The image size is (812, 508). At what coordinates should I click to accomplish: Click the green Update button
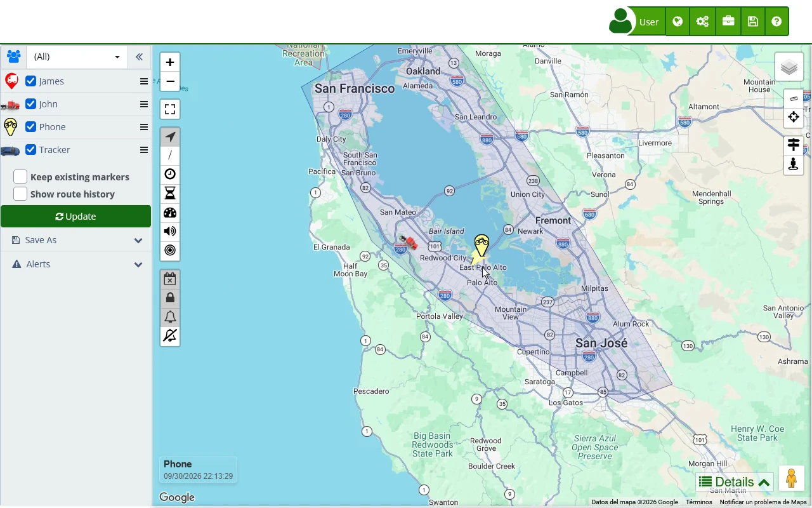coord(76,217)
